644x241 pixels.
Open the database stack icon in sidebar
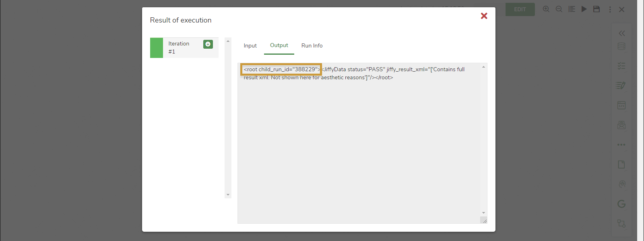click(x=621, y=46)
